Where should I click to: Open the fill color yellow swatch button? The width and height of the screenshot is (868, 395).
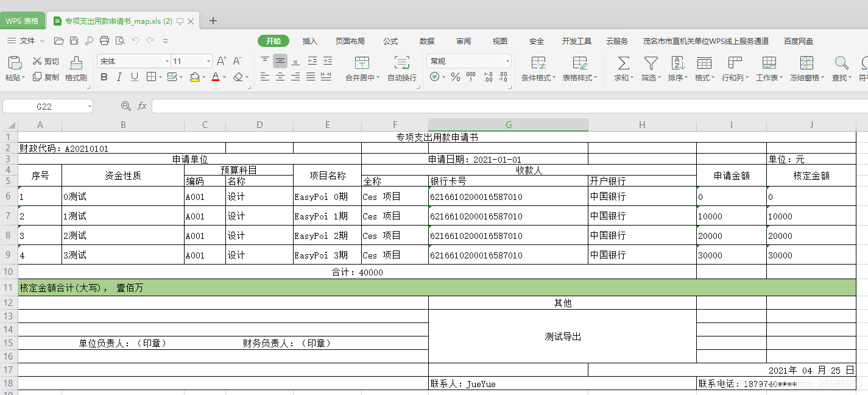click(194, 77)
